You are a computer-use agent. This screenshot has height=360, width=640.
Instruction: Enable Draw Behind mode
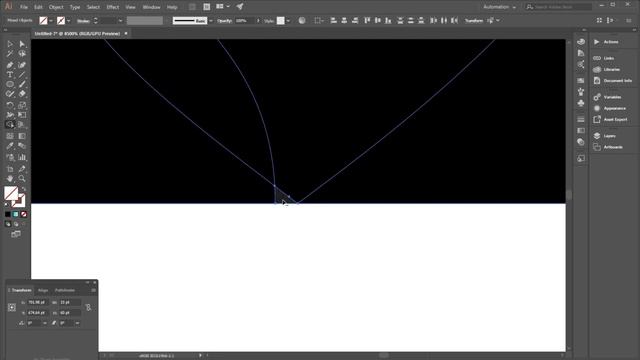coord(16,224)
